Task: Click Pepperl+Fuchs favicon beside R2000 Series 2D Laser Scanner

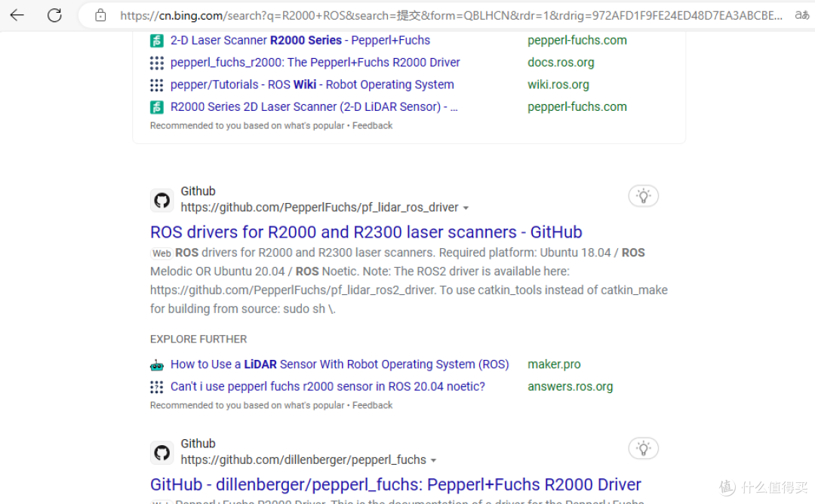Action: [x=156, y=107]
